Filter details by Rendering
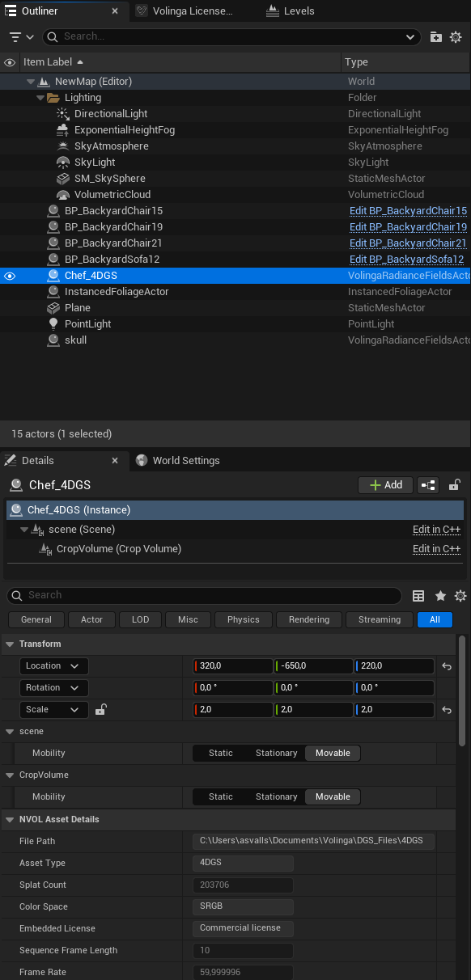The width and height of the screenshot is (471, 980). click(309, 619)
